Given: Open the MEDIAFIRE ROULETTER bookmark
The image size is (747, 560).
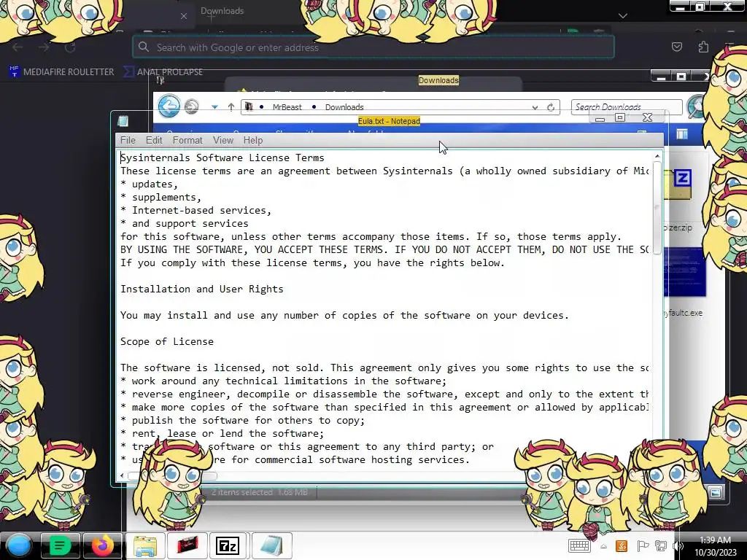Looking at the screenshot, I should [62, 72].
